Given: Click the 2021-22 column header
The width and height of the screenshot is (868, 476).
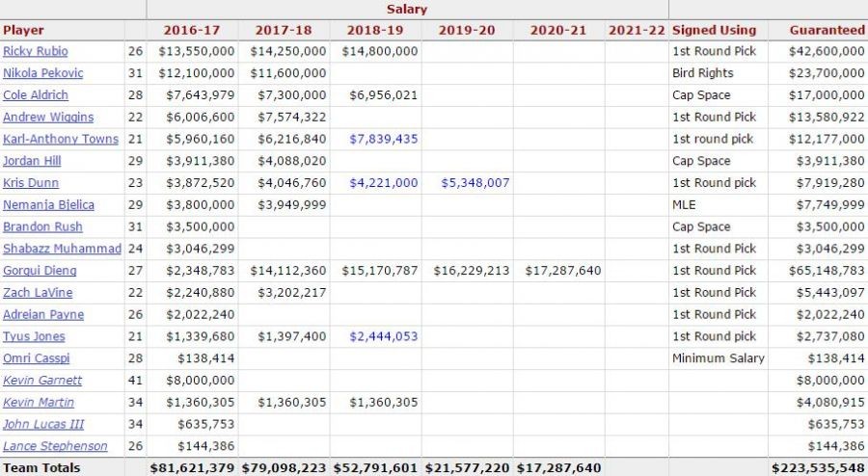Looking at the screenshot, I should tap(637, 31).
